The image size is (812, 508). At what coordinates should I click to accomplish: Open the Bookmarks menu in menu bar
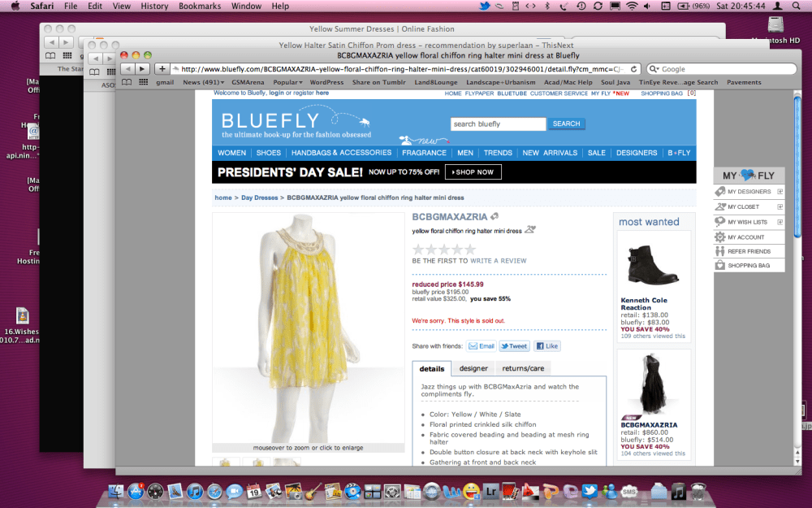pos(200,6)
